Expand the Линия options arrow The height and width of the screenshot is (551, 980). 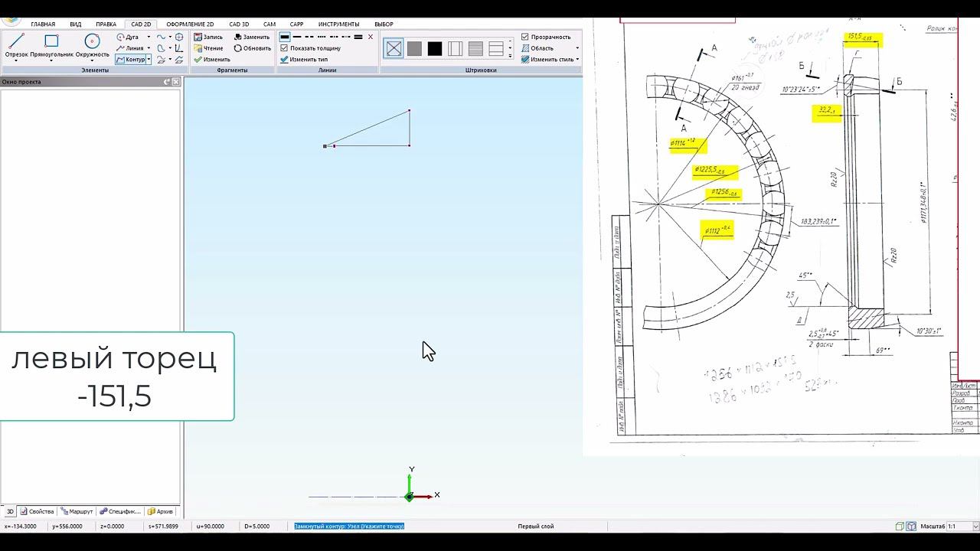[149, 48]
